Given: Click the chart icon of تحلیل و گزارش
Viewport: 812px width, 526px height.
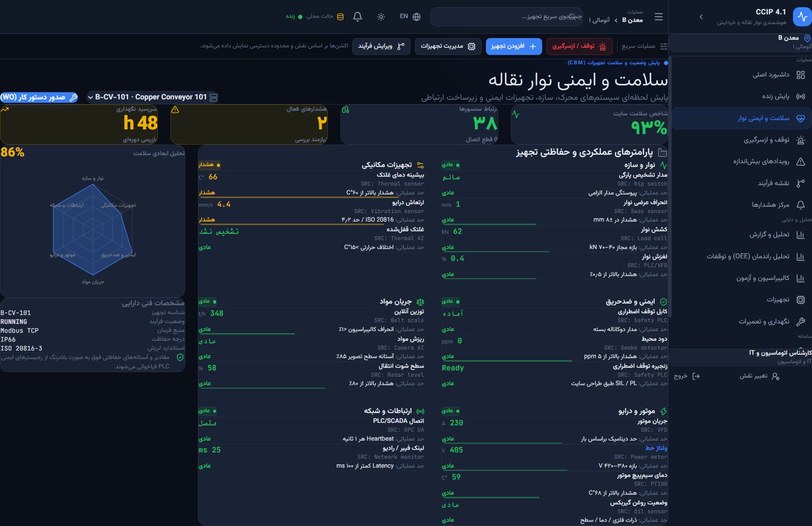Looking at the screenshot, I should point(801,235).
